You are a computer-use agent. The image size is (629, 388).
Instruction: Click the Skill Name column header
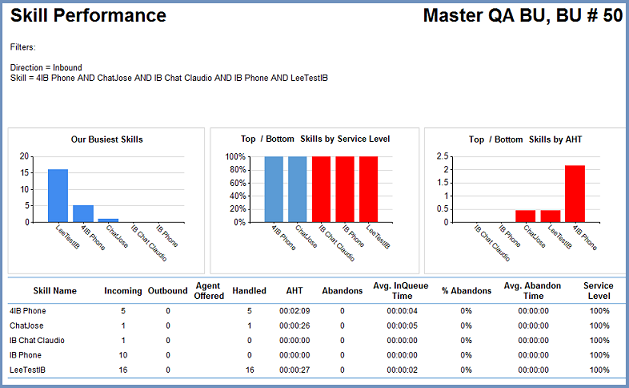55,291
